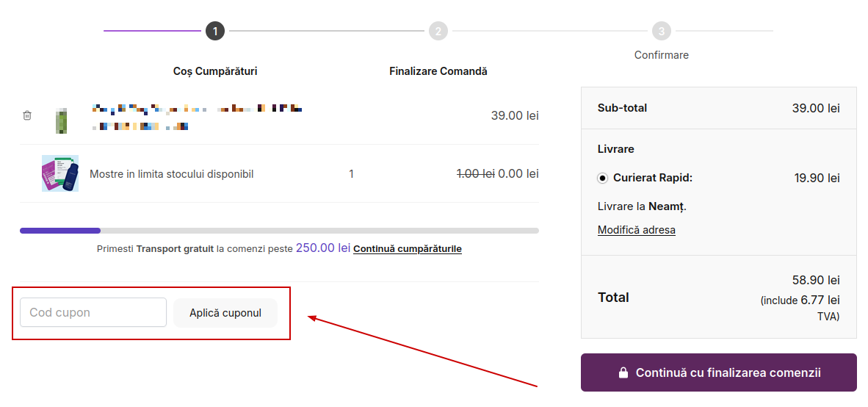Focus the Cod cupon input field
The width and height of the screenshot is (868, 407).
click(x=93, y=312)
